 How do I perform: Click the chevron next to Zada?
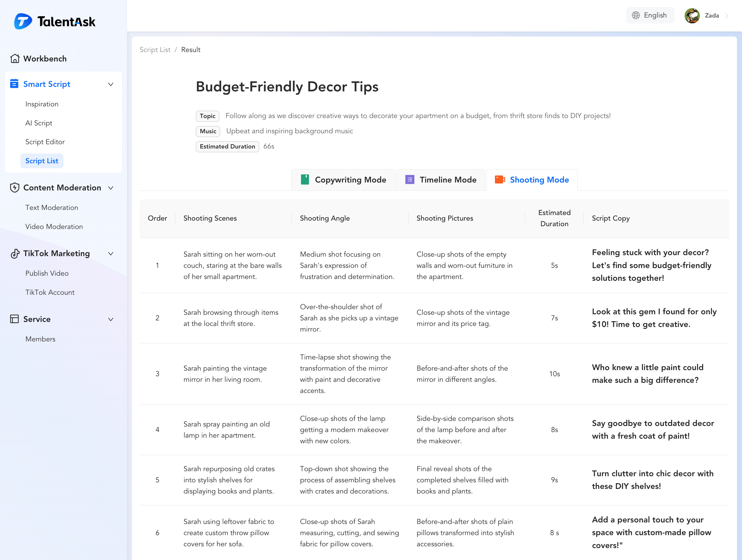(x=727, y=16)
